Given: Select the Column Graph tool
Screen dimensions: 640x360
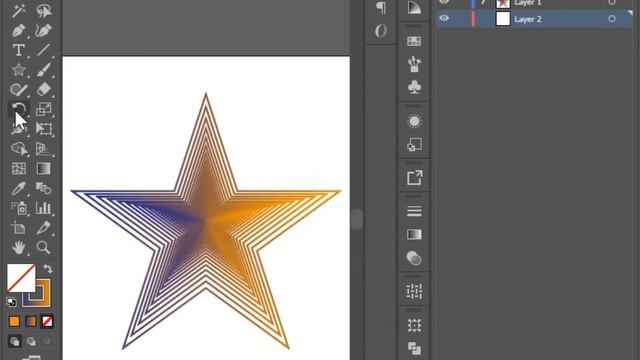Looking at the screenshot, I should [x=43, y=208].
